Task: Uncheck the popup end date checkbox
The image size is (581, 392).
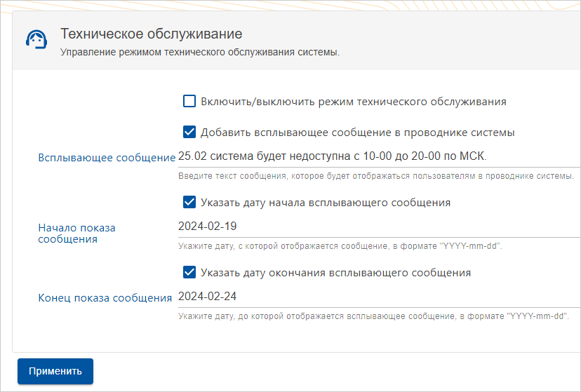Action: (x=189, y=272)
